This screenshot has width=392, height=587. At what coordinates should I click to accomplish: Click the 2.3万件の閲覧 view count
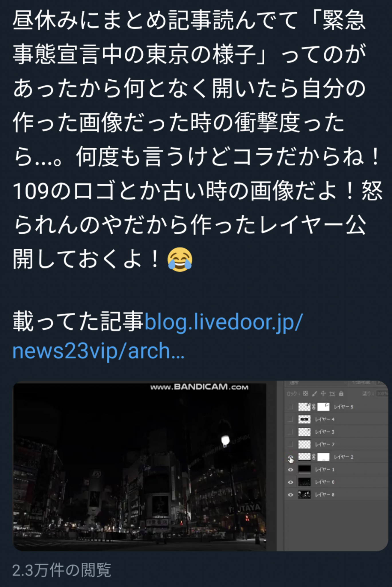62,570
